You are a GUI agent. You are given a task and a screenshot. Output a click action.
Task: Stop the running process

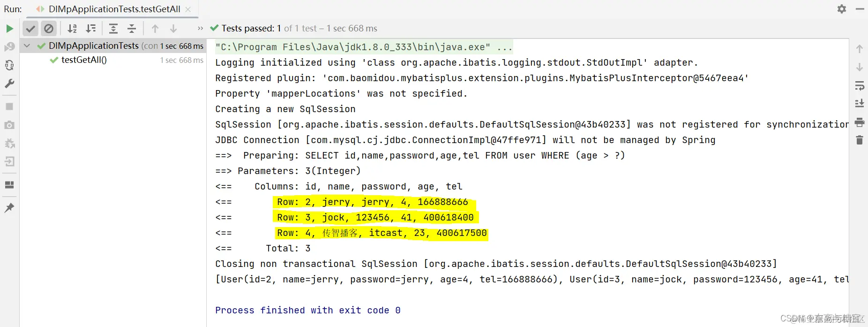point(9,106)
